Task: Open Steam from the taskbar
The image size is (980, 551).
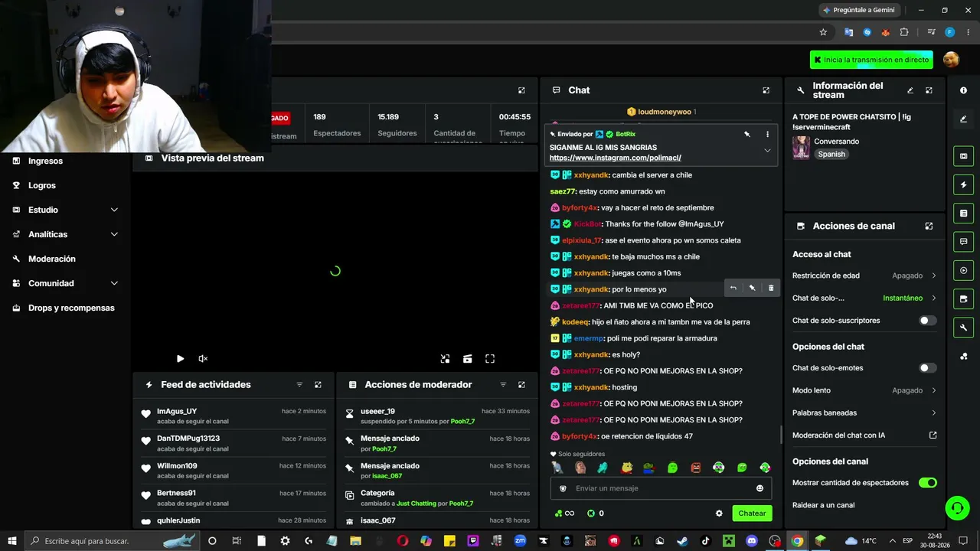Action: pos(681,541)
